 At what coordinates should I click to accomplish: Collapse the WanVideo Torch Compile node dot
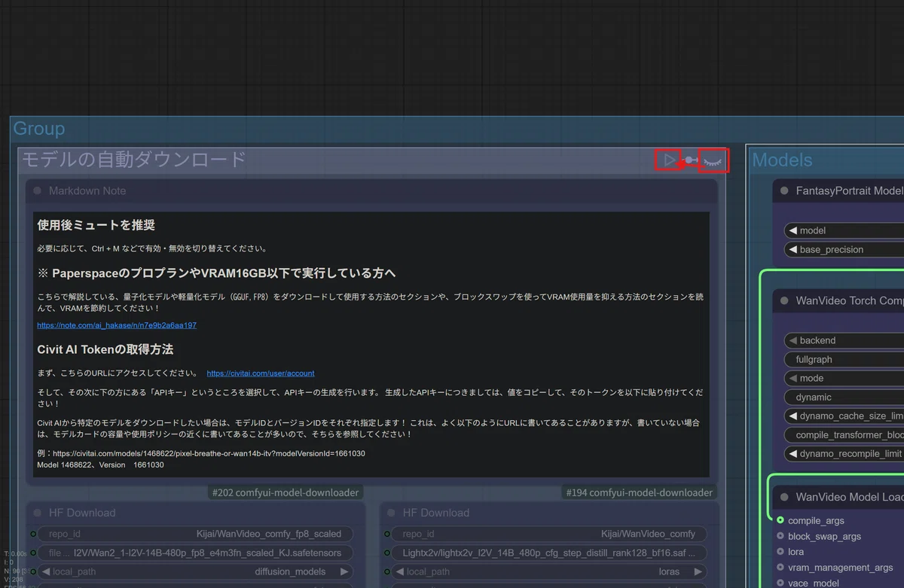click(x=784, y=300)
